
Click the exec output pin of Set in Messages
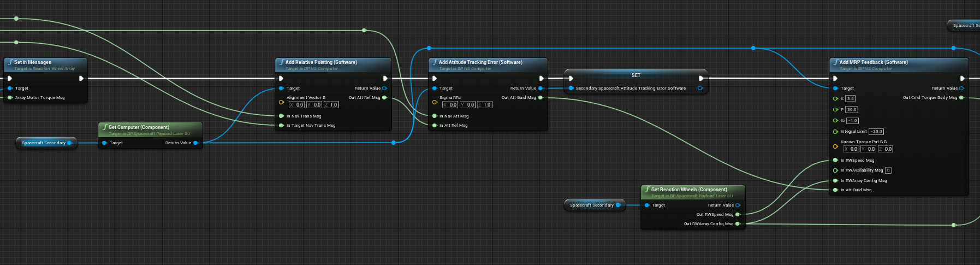81,78
